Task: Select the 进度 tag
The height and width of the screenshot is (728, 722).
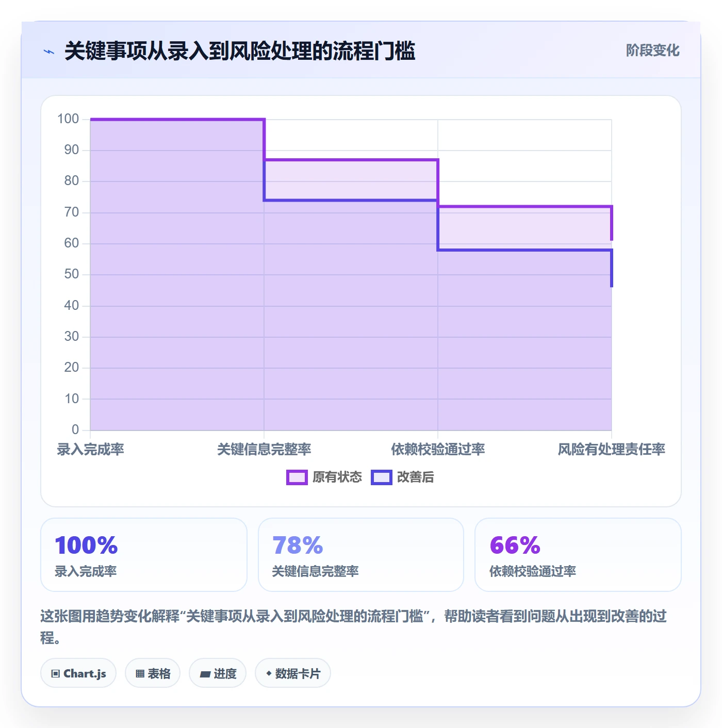Action: 218,673
